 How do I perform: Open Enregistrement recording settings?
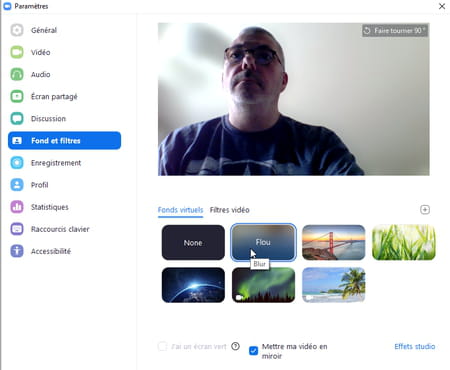[17, 163]
